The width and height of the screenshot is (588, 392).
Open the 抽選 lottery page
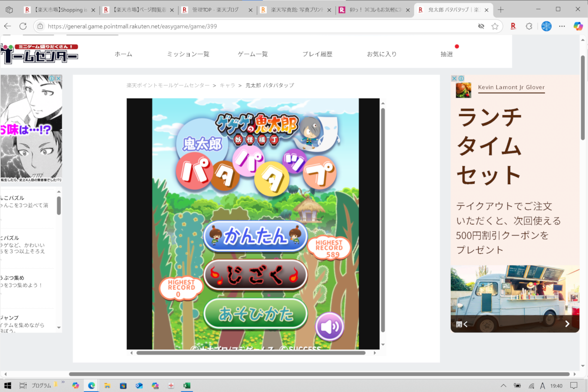(446, 54)
